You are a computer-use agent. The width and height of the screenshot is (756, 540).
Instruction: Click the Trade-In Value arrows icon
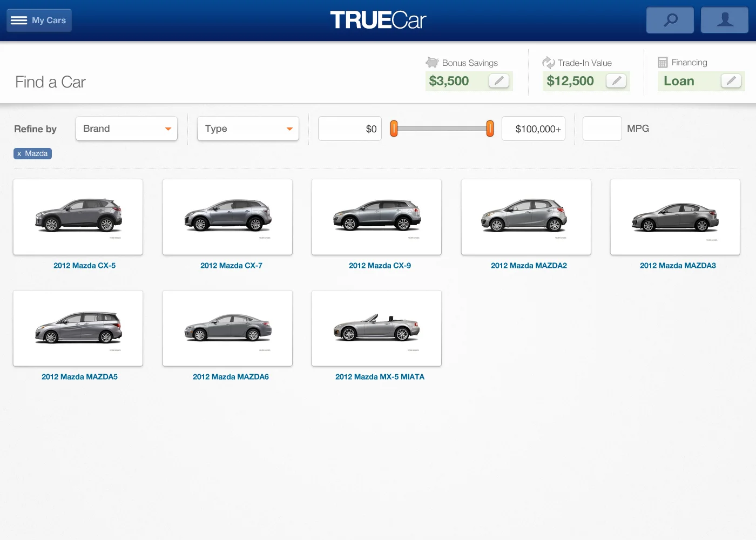coord(549,63)
